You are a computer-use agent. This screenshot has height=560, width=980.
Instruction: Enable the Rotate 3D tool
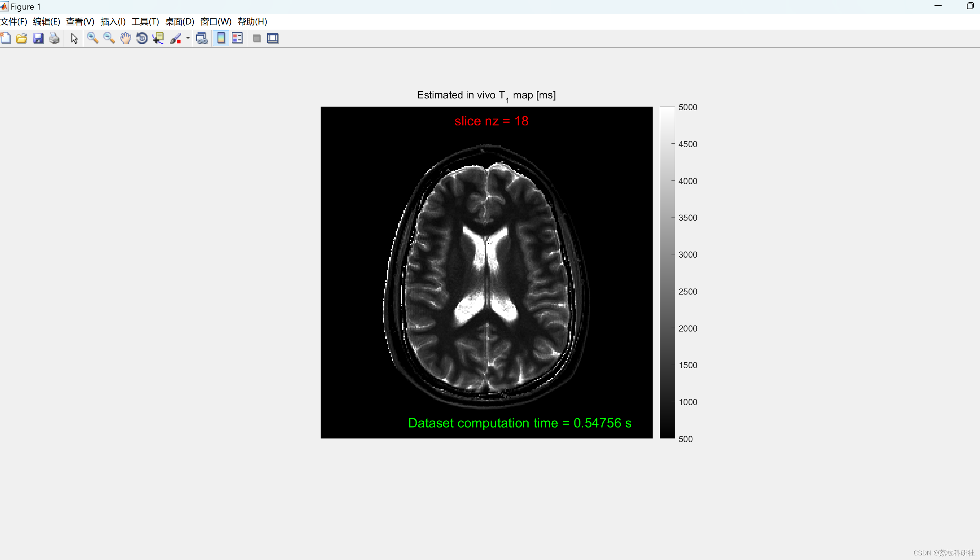coord(142,38)
